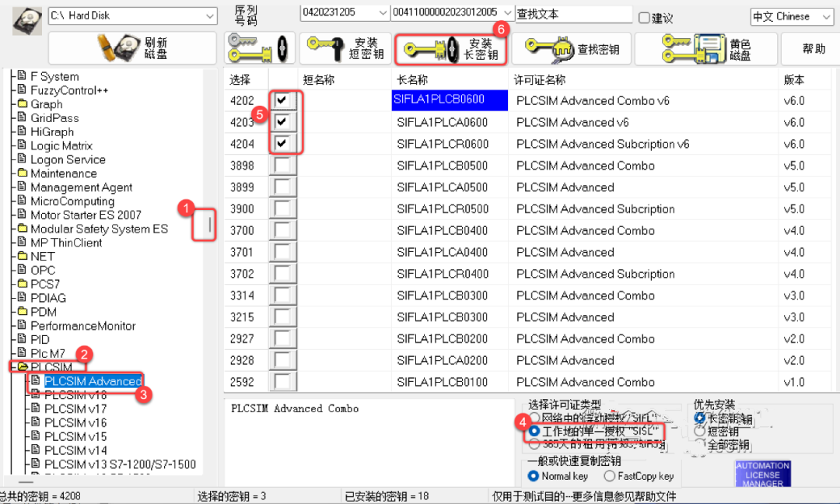Click the document icon beside OPC
Viewport: 840px width, 504px height.
(22, 269)
